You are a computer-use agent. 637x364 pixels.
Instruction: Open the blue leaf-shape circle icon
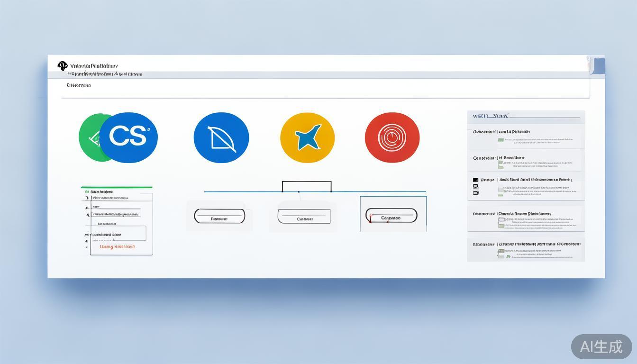pyautogui.click(x=221, y=138)
